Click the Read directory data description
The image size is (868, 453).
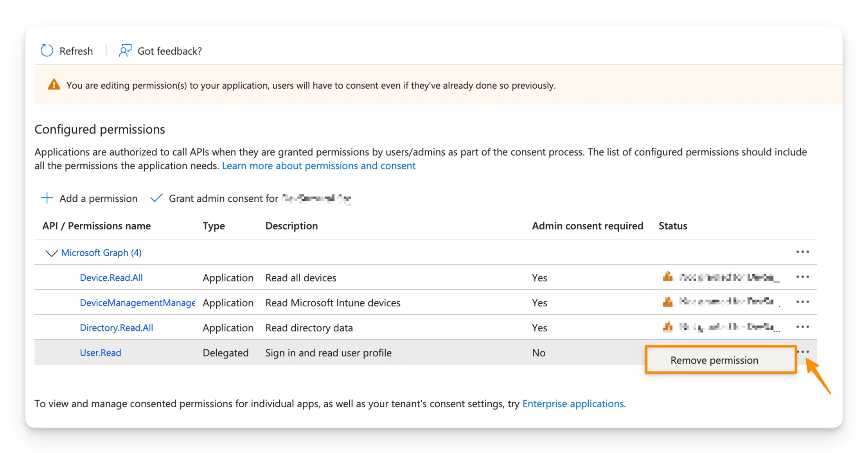(x=309, y=328)
